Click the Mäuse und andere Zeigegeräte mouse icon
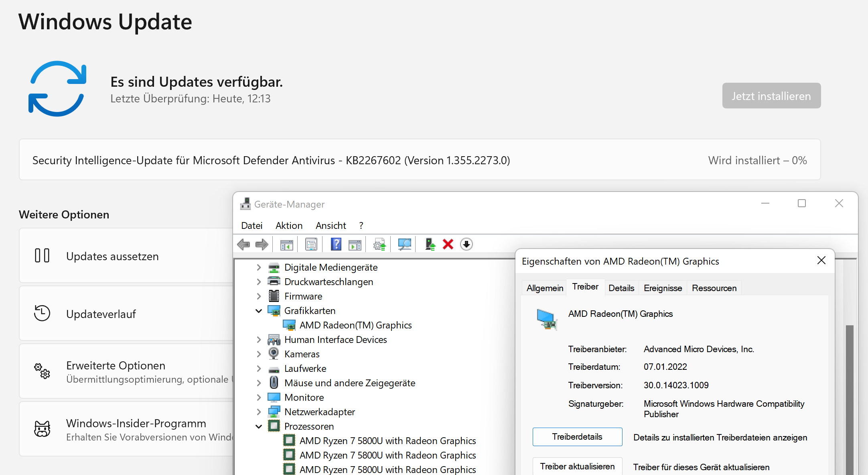 click(x=274, y=383)
